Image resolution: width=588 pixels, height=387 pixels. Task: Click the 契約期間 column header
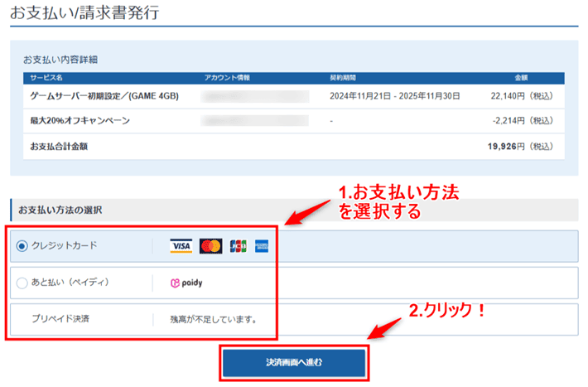point(343,78)
